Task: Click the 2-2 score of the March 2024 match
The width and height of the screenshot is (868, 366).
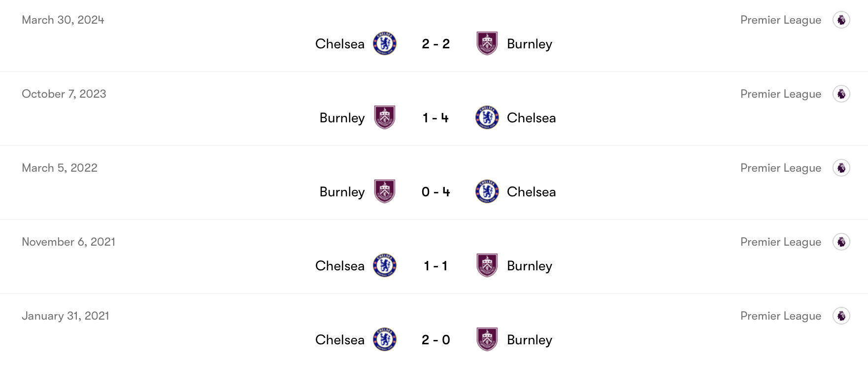Action: (x=435, y=43)
